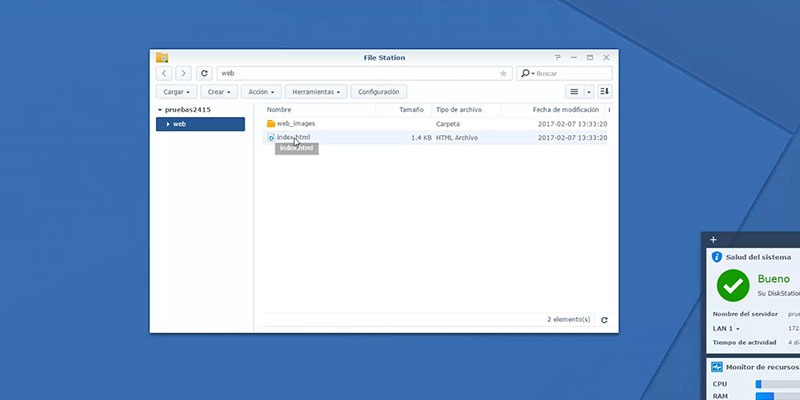Open the sort order icon menu
Screen dimensions: 800x400
(605, 92)
